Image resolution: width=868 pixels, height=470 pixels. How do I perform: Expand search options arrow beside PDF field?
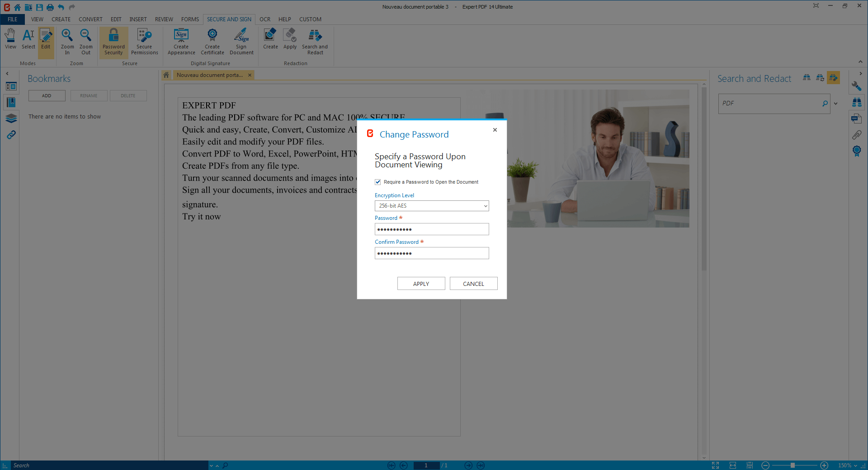click(x=836, y=104)
